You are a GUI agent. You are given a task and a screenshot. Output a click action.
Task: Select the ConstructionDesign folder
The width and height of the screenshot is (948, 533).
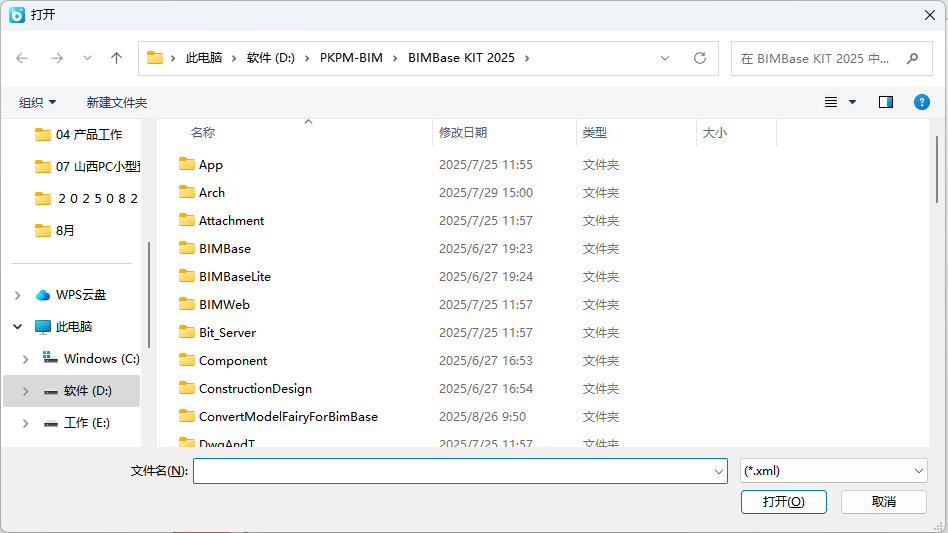click(255, 389)
